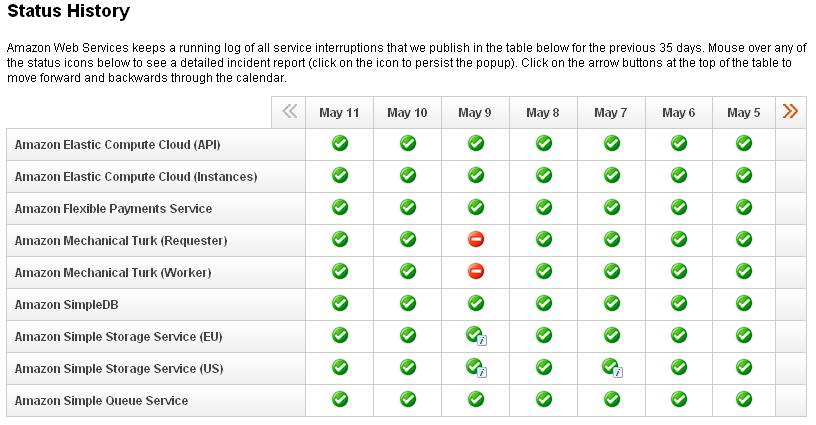Select the May 11 column header
Screen dimensions: 816x425
click(339, 112)
